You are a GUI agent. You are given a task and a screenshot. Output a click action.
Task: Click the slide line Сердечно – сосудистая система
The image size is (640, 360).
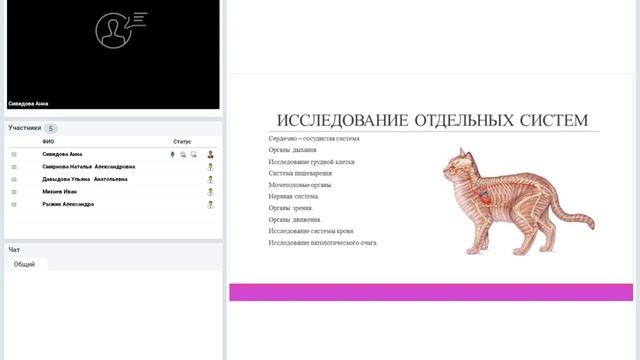click(314, 138)
